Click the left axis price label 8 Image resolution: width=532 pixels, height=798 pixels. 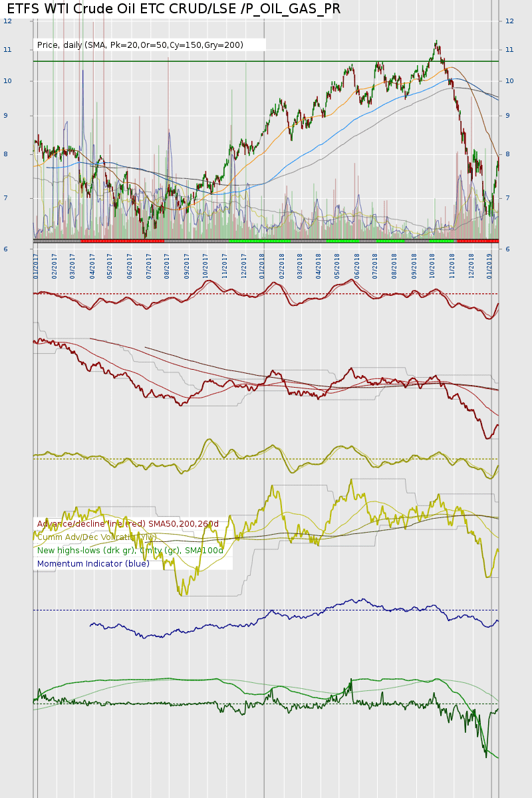click(6, 154)
